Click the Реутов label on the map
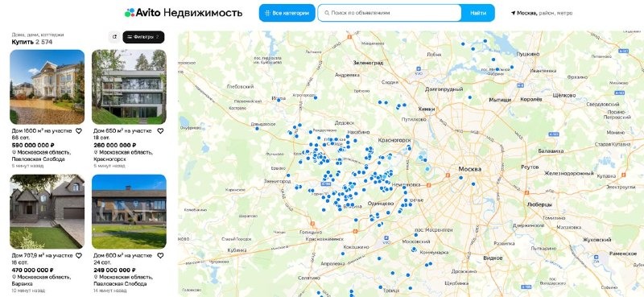 530,167
